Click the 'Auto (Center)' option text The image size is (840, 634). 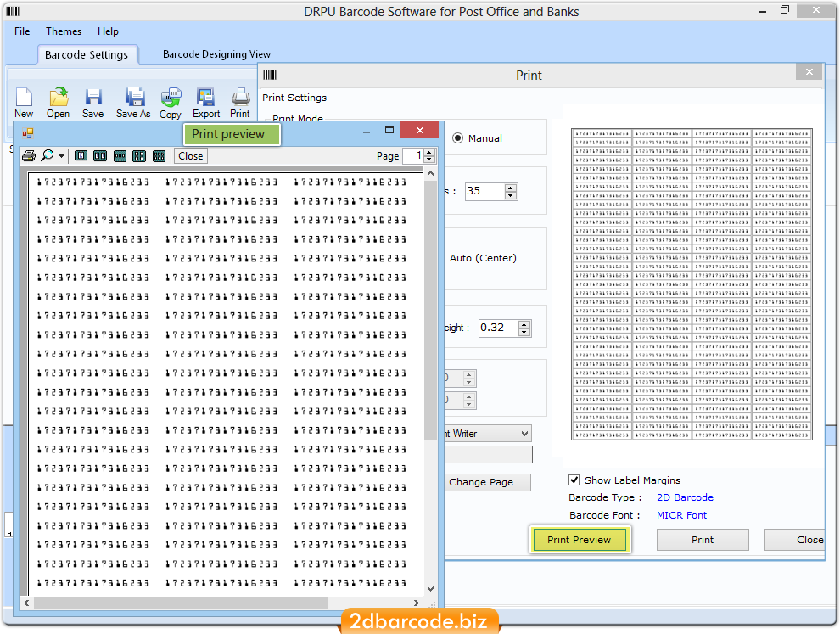(483, 258)
